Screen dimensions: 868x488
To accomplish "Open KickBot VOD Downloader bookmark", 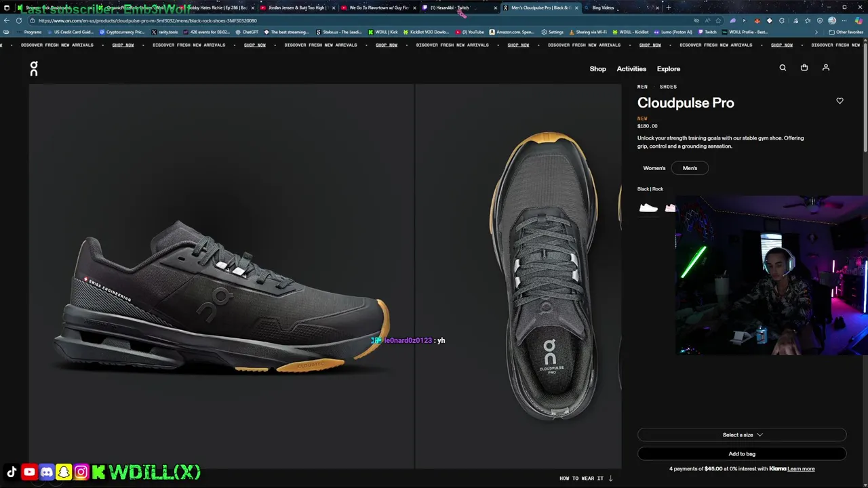I will pyautogui.click(x=426, y=32).
